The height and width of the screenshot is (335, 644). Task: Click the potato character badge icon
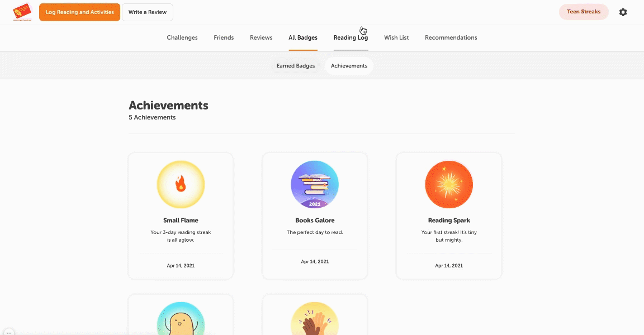tap(181, 319)
